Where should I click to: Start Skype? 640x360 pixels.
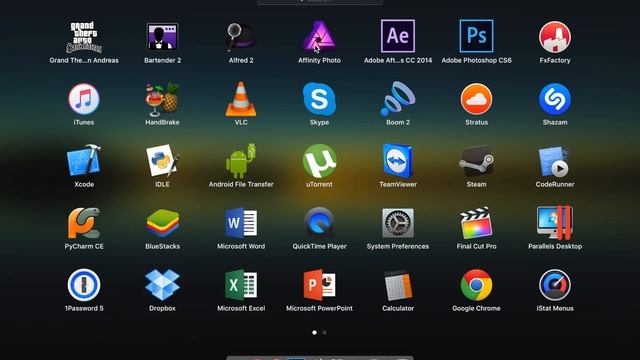click(319, 99)
